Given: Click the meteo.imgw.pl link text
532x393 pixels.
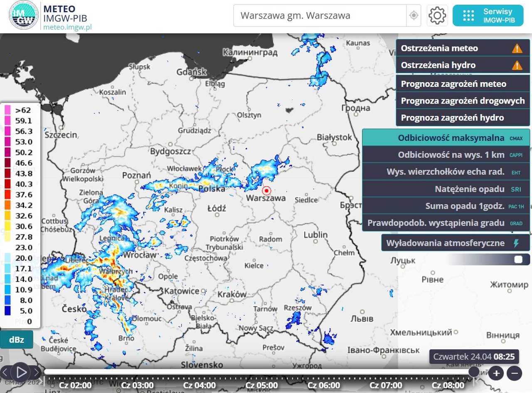Looking at the screenshot, I should (67, 27).
